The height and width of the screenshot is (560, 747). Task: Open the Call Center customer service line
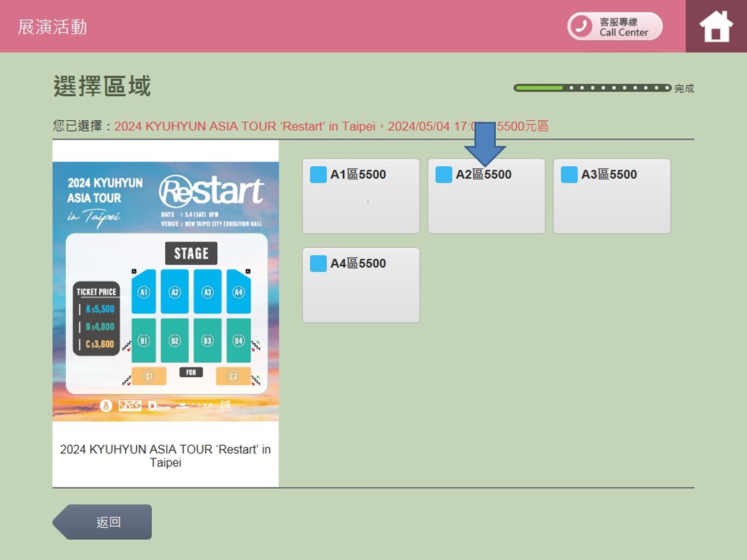(x=615, y=26)
